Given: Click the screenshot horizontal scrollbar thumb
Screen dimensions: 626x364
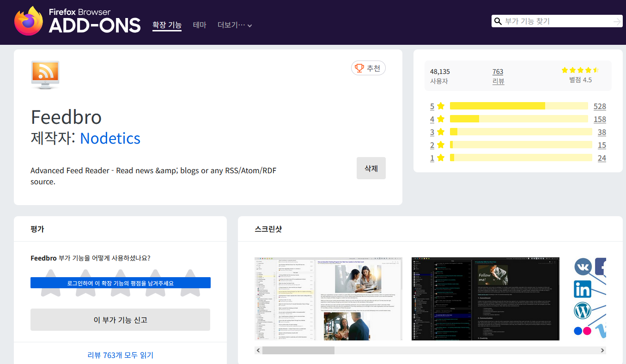Looking at the screenshot, I should click(298, 351).
